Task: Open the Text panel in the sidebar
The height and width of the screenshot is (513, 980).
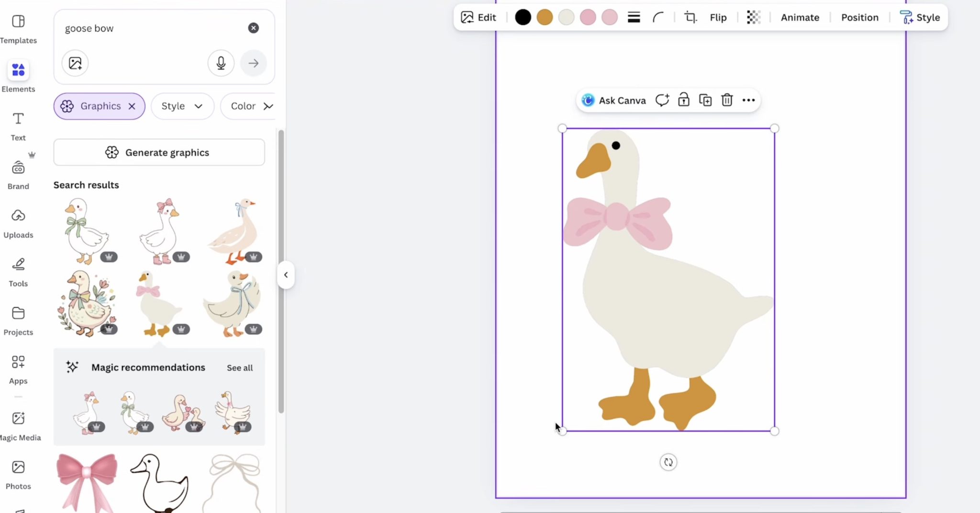Action: pyautogui.click(x=17, y=125)
